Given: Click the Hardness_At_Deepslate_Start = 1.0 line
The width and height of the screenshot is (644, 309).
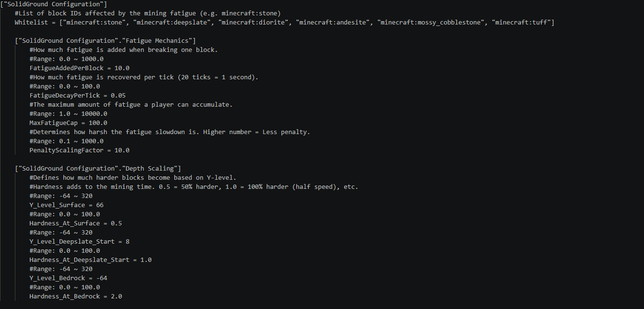Looking at the screenshot, I should (x=90, y=260).
